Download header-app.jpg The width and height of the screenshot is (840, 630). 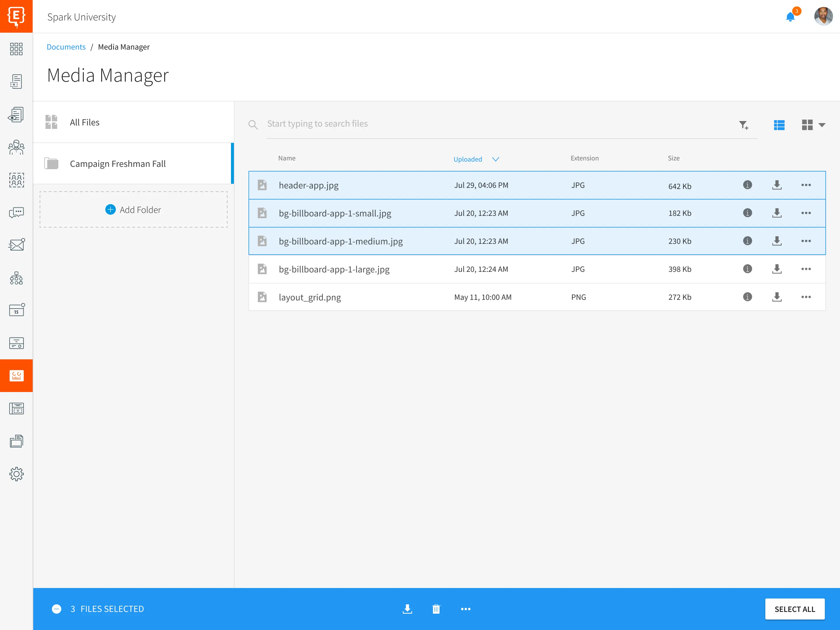click(777, 185)
